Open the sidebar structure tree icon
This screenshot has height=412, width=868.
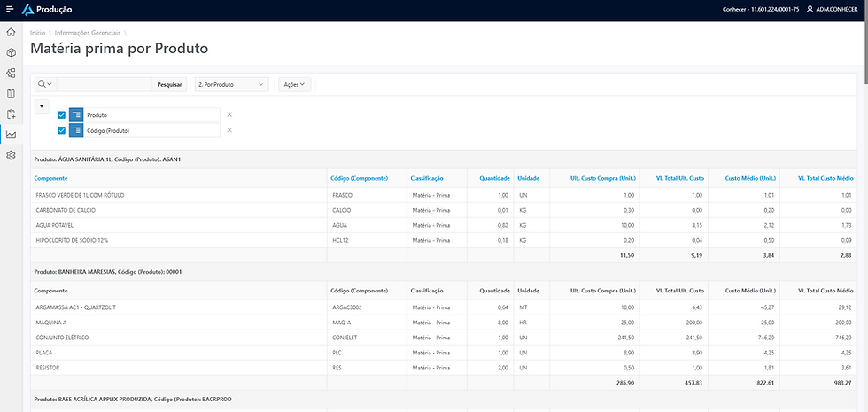(11, 73)
